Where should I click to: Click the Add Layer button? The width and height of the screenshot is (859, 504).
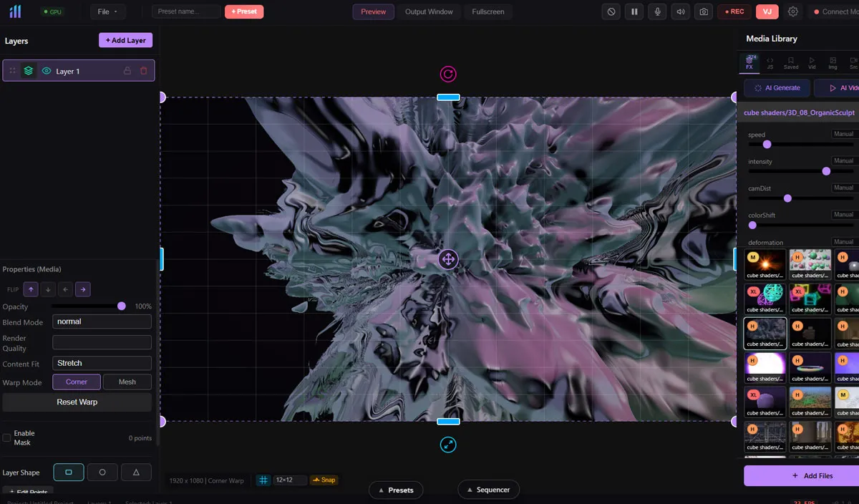(x=125, y=40)
